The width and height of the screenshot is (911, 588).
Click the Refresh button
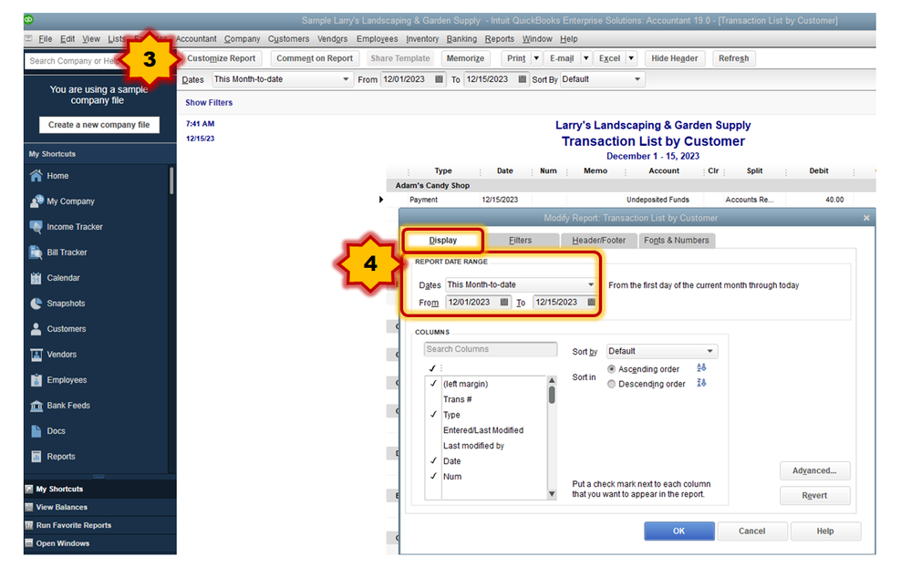point(733,58)
